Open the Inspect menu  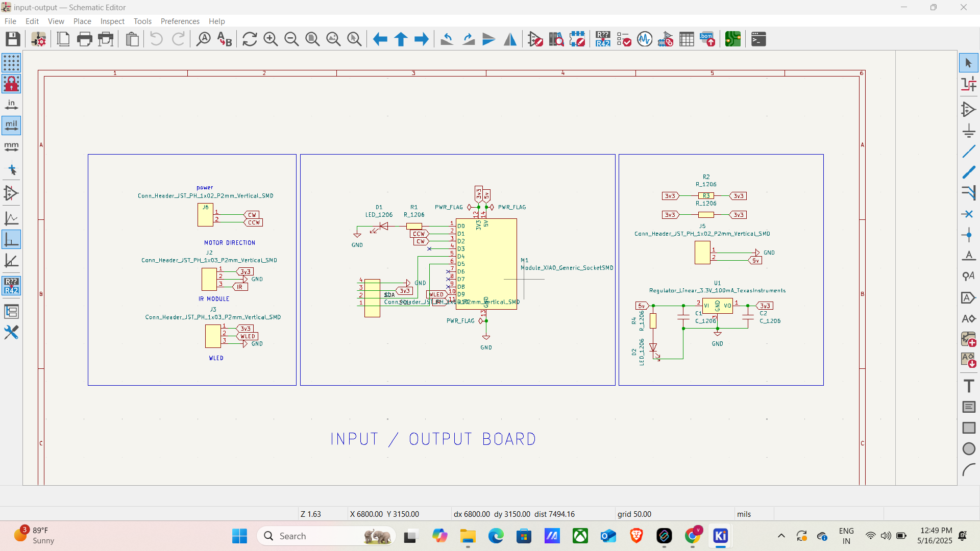112,21
